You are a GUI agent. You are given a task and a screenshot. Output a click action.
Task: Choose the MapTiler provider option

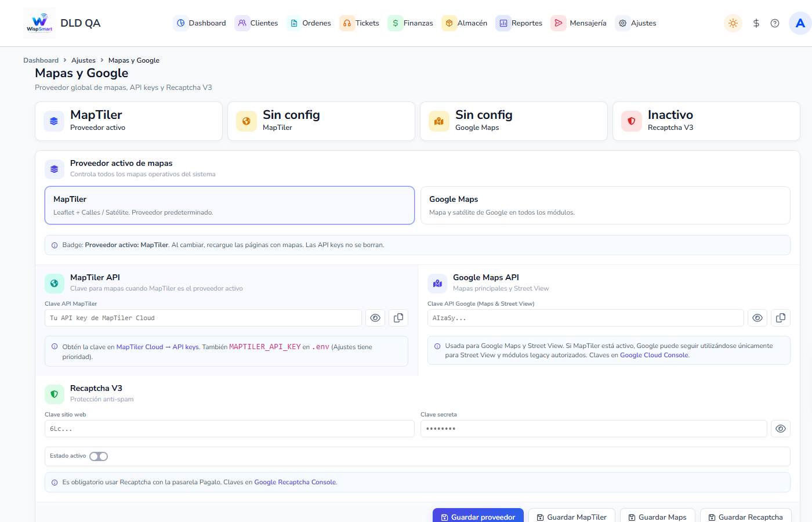tap(230, 205)
